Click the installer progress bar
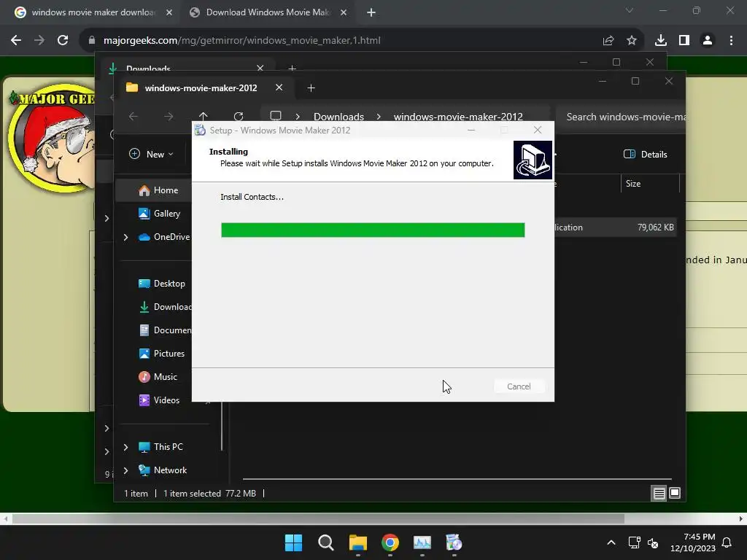The image size is (747, 560). coord(373,230)
